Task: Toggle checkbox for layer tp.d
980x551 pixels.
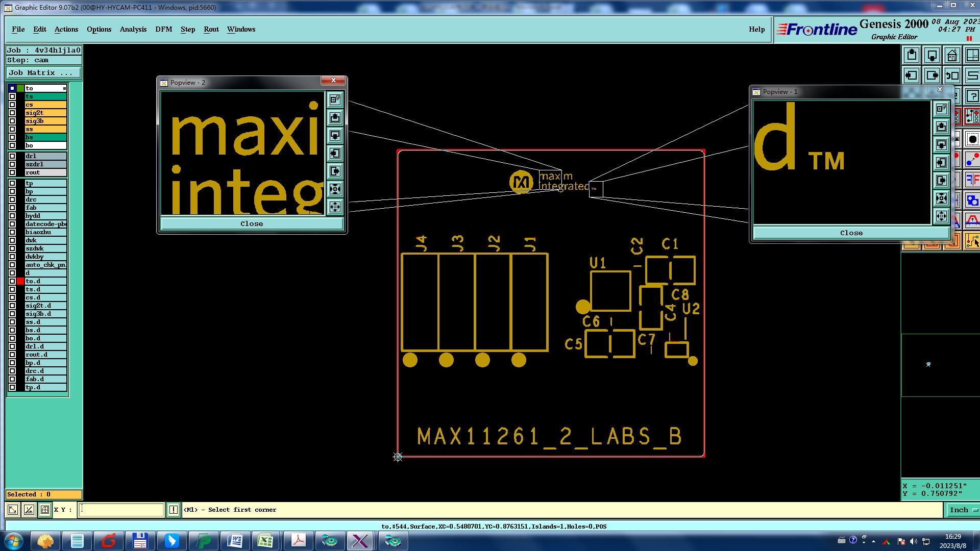Action: click(x=12, y=387)
